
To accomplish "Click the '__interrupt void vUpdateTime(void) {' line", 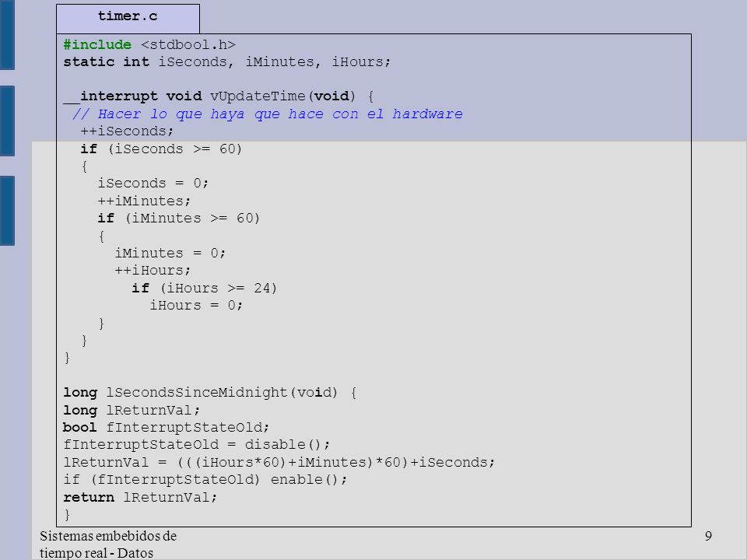I will tap(218, 96).
